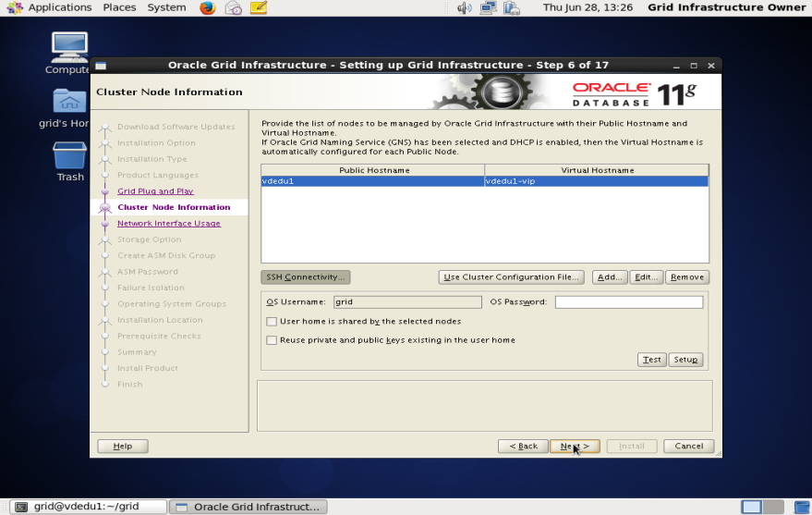Open the Places menu
Viewport: 812px width, 515px height.
point(119,7)
